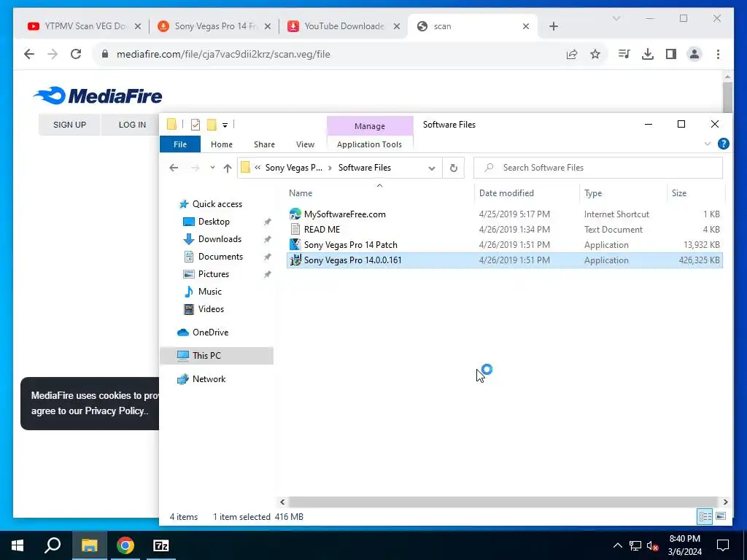This screenshot has width=747, height=560.
Task: Click the Search Software Files field
Action: tap(598, 168)
